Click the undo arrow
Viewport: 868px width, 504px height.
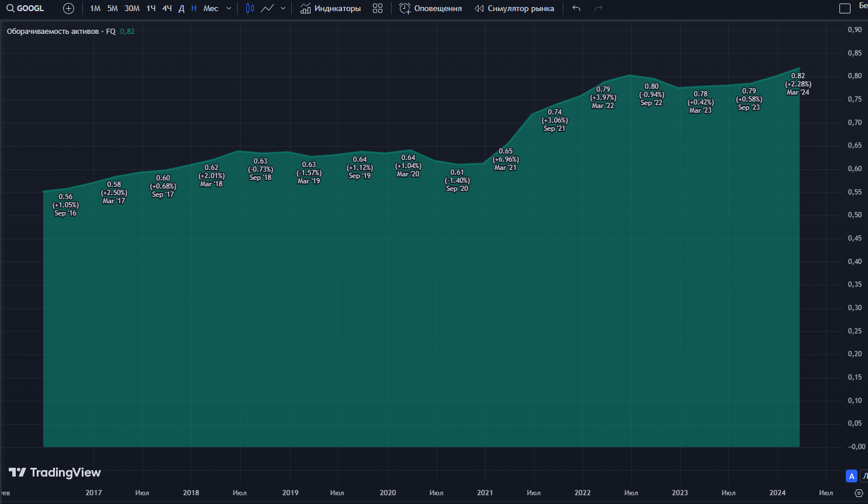point(577,8)
